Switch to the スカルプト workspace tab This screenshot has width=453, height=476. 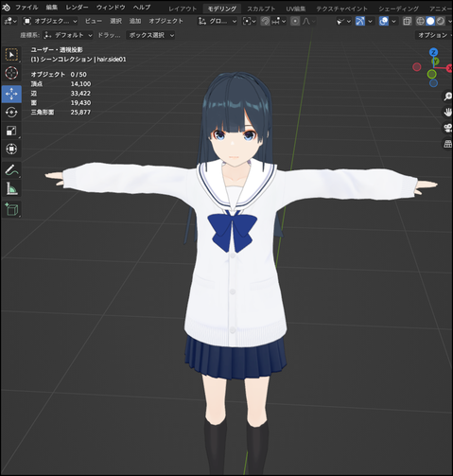pyautogui.click(x=261, y=9)
